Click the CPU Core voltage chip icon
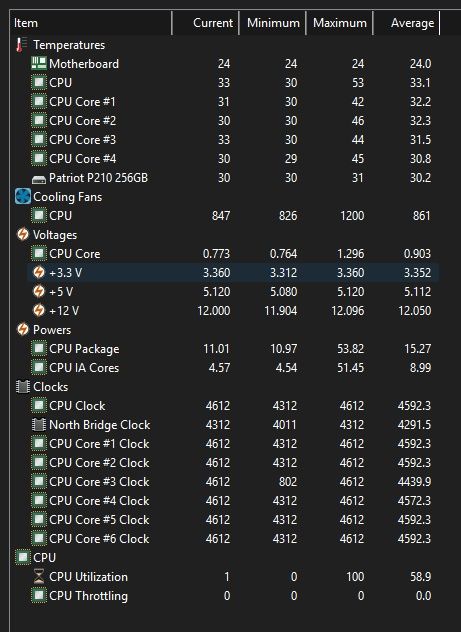 click(39, 254)
